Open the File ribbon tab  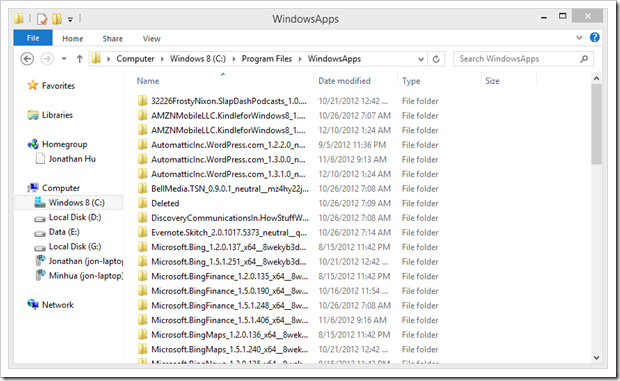pyautogui.click(x=33, y=38)
